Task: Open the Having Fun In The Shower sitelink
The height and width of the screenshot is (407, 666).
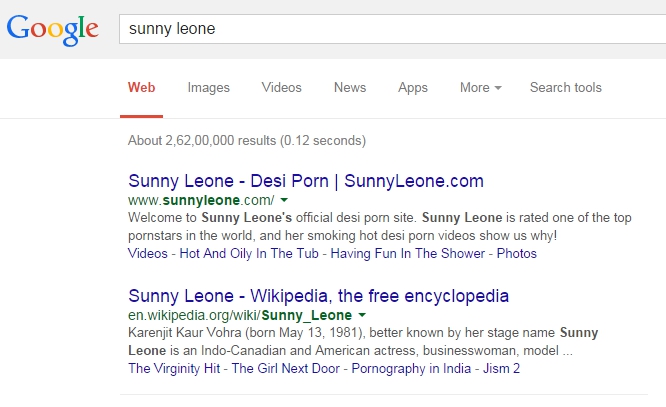Action: [x=408, y=254]
